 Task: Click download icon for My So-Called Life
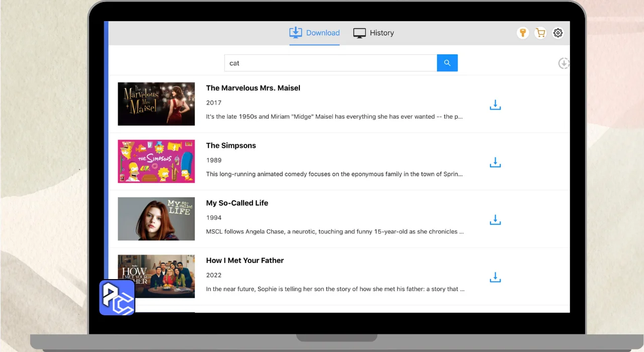point(496,220)
